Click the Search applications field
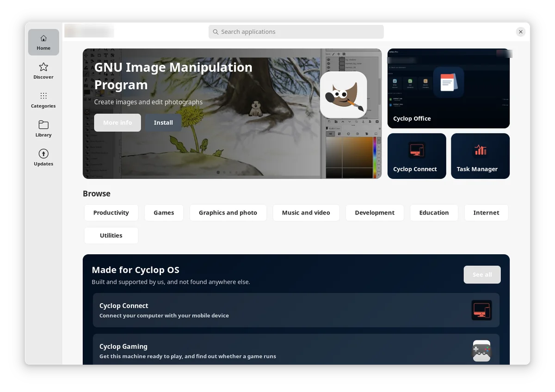The height and width of the screenshot is (392, 555). (296, 32)
